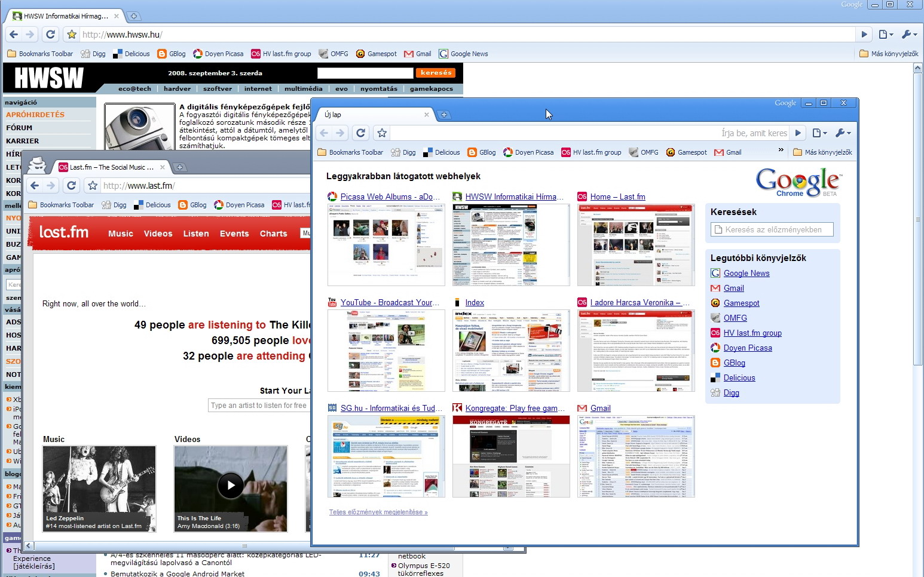
Task: Click Teljes előzmények megjelenítése link
Action: point(378,512)
